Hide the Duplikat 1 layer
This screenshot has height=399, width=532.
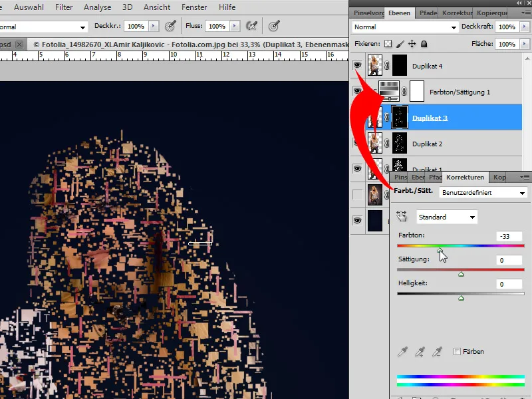[357, 169]
